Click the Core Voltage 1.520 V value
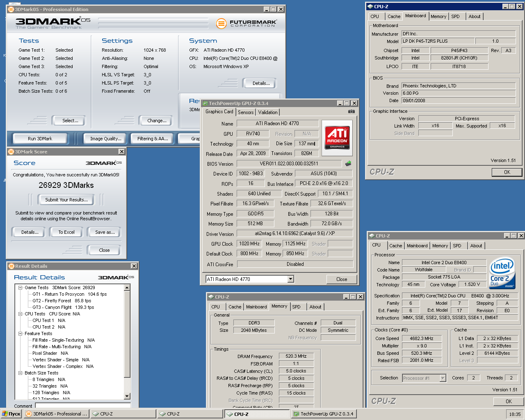This screenshot has height=420, width=525. pos(472,284)
